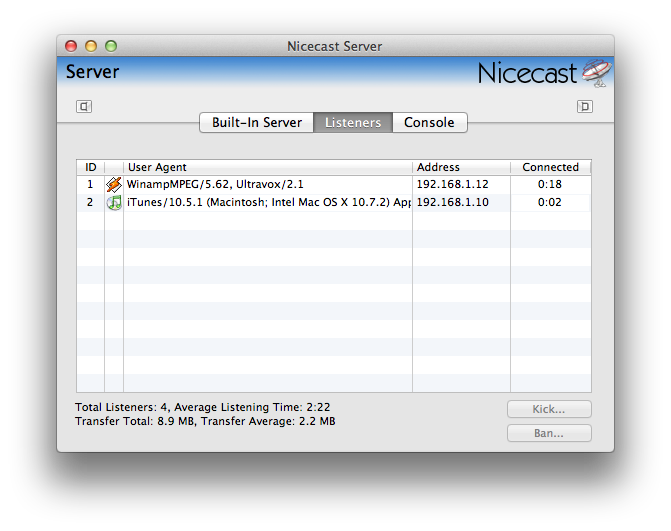Close the Nicecast Server window
Image resolution: width=671 pixels, height=531 pixels.
click(x=71, y=46)
